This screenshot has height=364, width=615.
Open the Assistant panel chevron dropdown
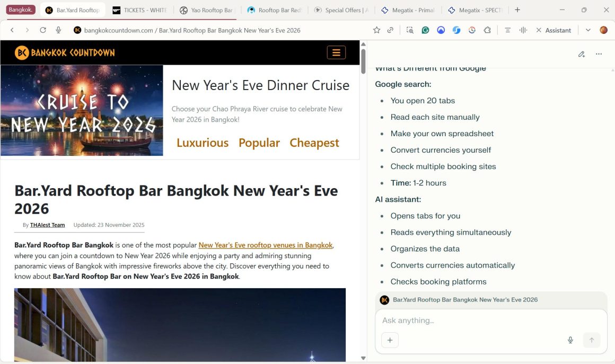(587, 30)
